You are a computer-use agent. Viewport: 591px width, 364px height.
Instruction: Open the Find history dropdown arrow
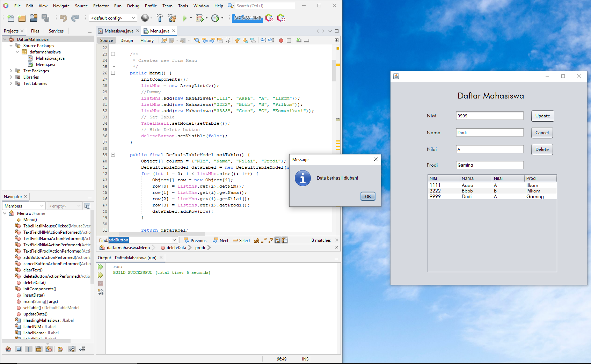174,240
